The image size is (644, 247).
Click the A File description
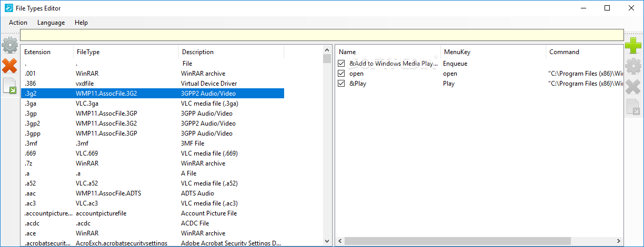tap(189, 173)
